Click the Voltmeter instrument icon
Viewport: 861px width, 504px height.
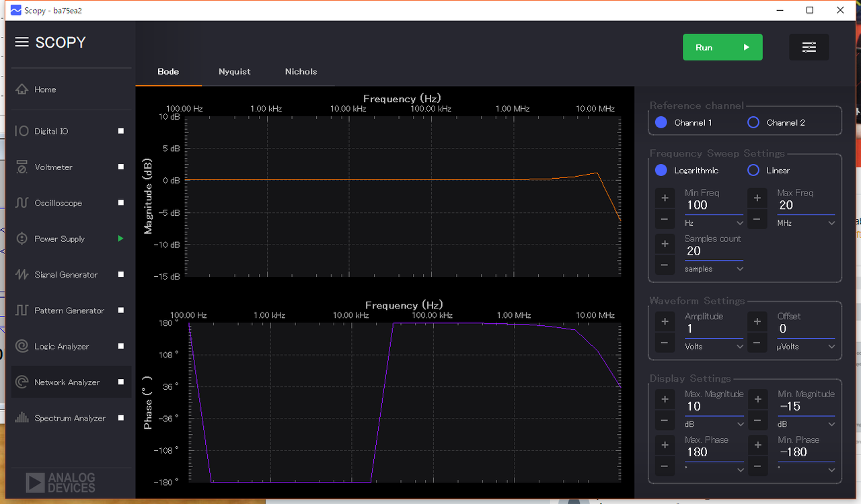(x=22, y=167)
